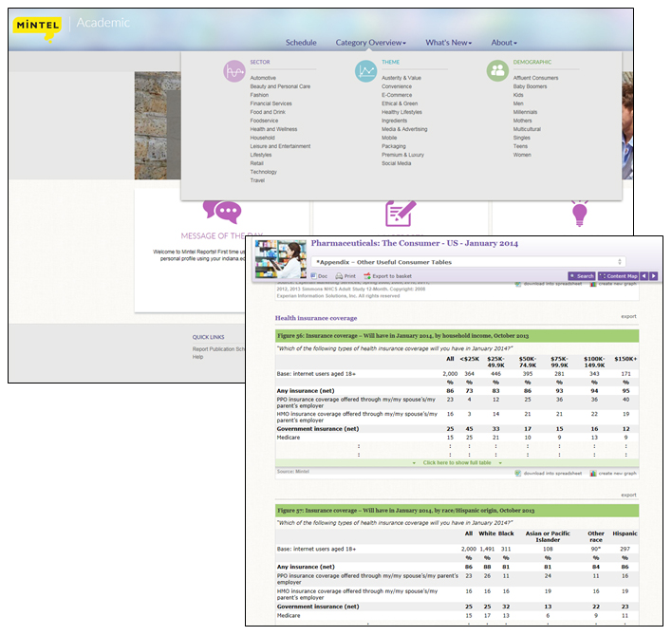Screen dimensions: 672x636
Task: Open the Appendix section selector dropdown
Action: (469, 262)
